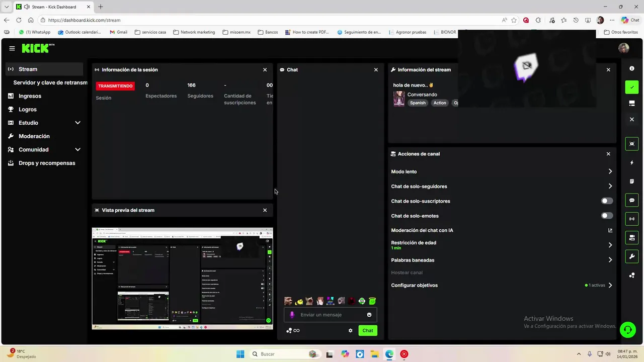
Task: Toggle stream preview widget icon in sidebar
Action: pyautogui.click(x=632, y=144)
